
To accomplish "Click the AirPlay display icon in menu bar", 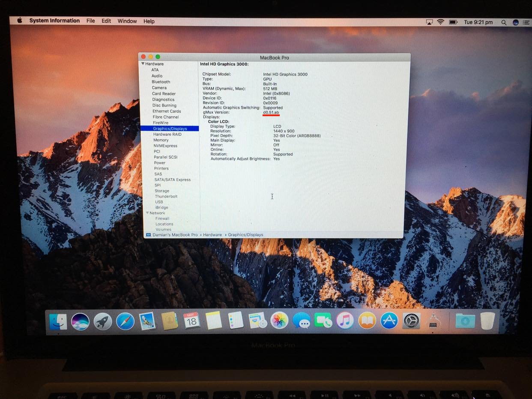I will 429,22.
